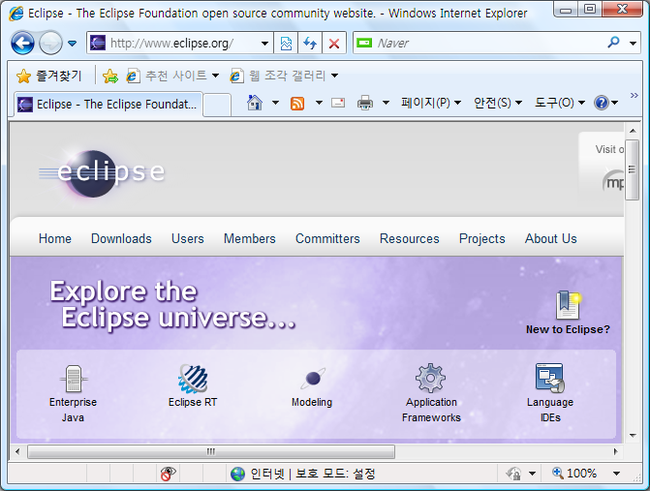Expand the feeds dropdown arrow

[x=319, y=102]
